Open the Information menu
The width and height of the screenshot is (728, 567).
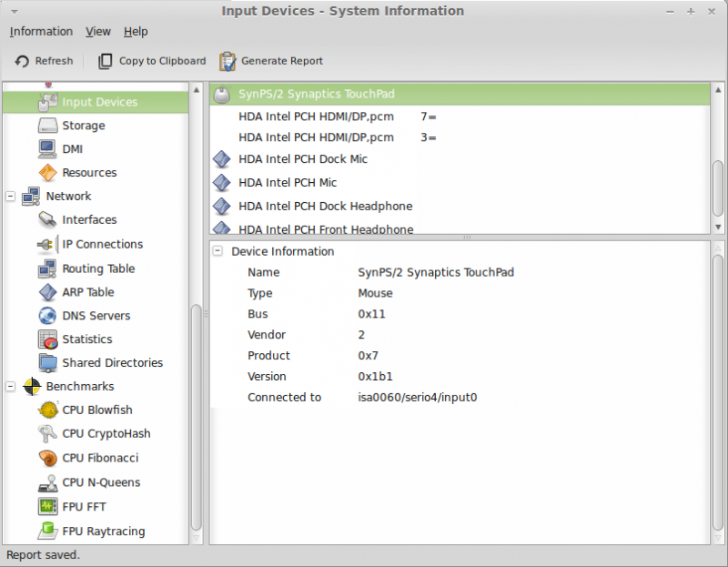[x=41, y=31]
